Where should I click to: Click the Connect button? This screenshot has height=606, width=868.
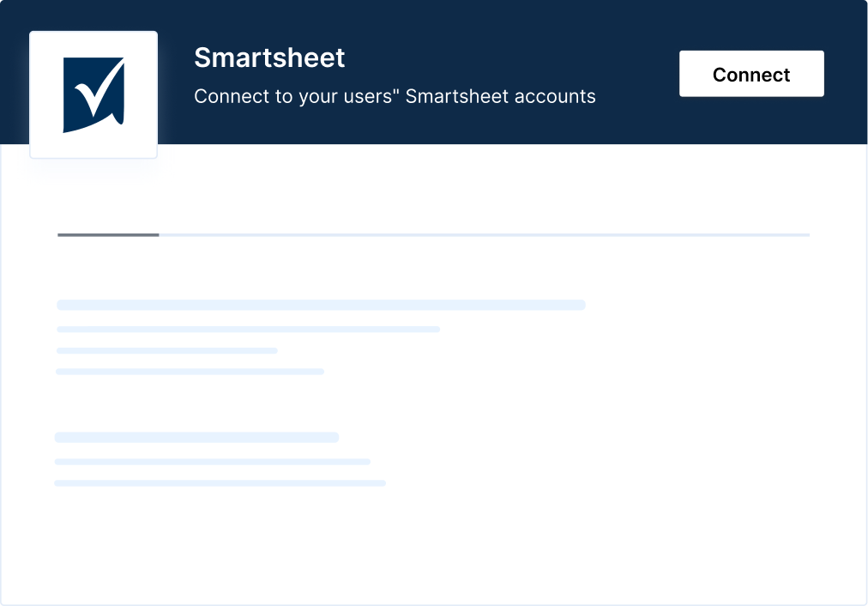(x=751, y=74)
